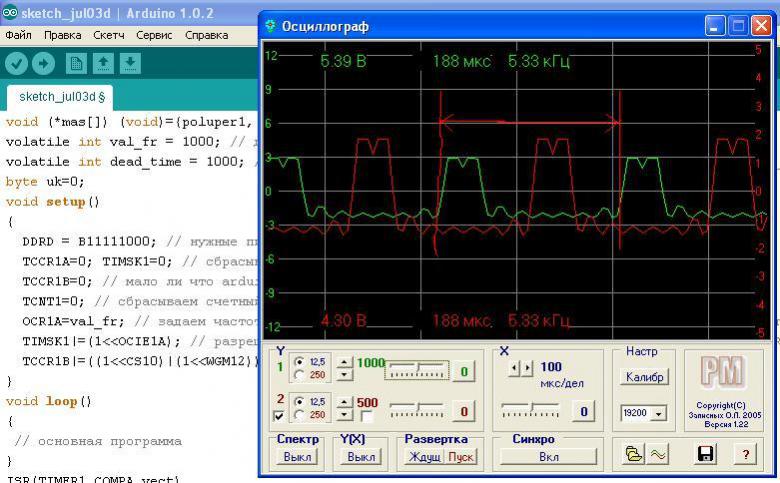The image size is (780, 483).
Task: Increase channel 2 scale with up arrow
Action: point(345,402)
